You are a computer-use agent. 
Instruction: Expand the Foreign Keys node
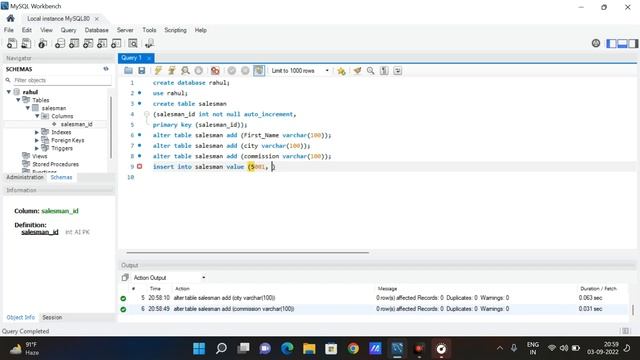[37, 140]
